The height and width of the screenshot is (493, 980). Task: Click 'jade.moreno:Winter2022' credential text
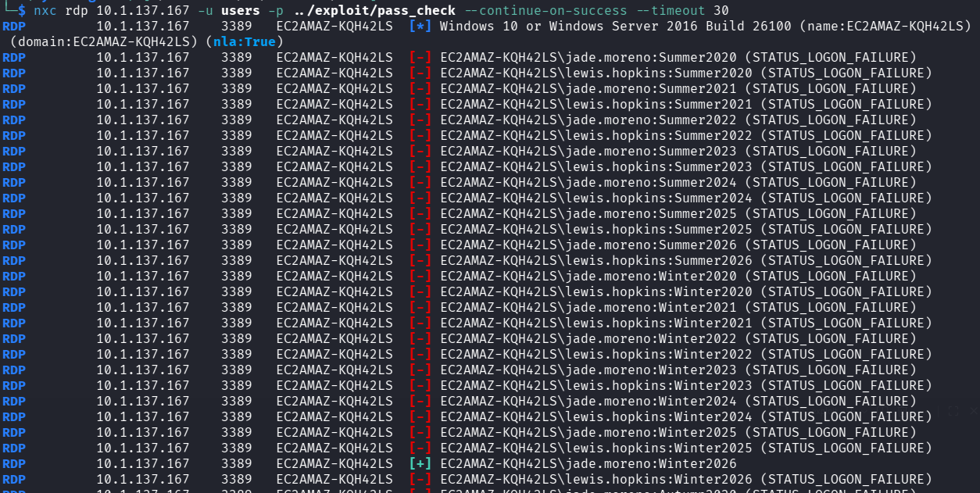(651, 339)
